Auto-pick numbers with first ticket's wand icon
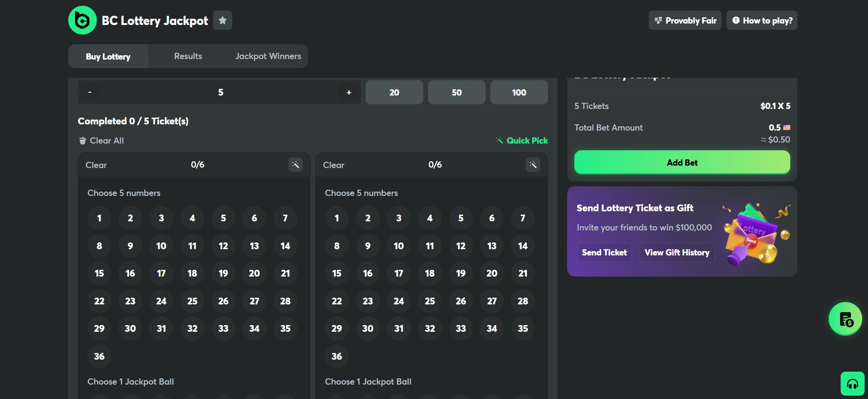The height and width of the screenshot is (399, 868). pyautogui.click(x=296, y=165)
